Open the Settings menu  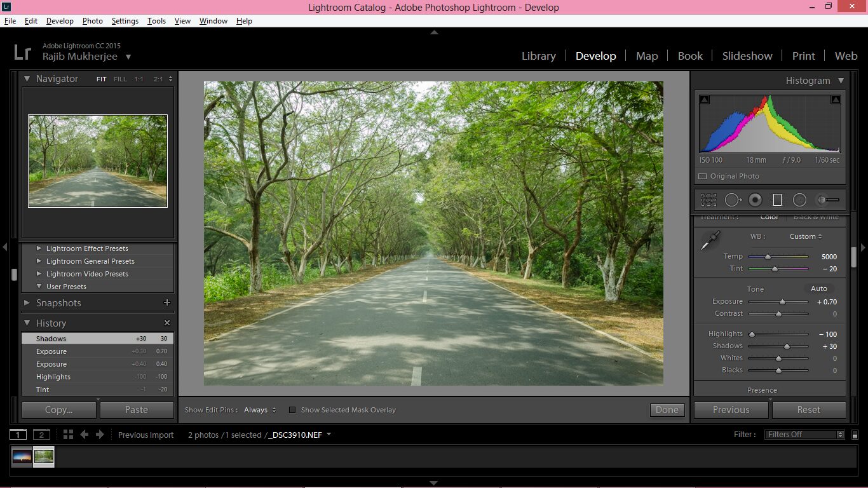point(125,21)
